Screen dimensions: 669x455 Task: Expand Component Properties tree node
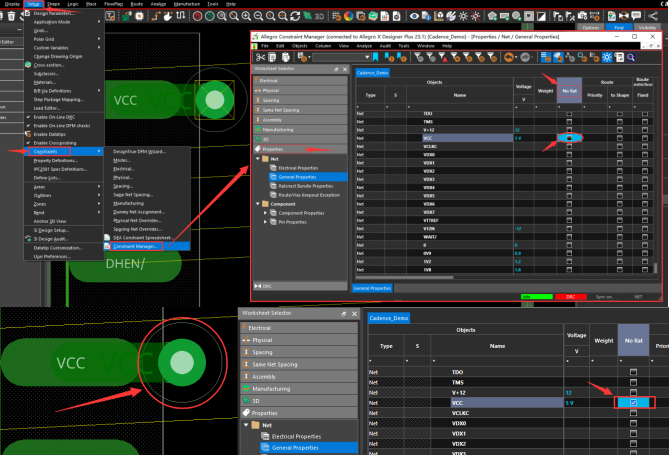[265, 213]
